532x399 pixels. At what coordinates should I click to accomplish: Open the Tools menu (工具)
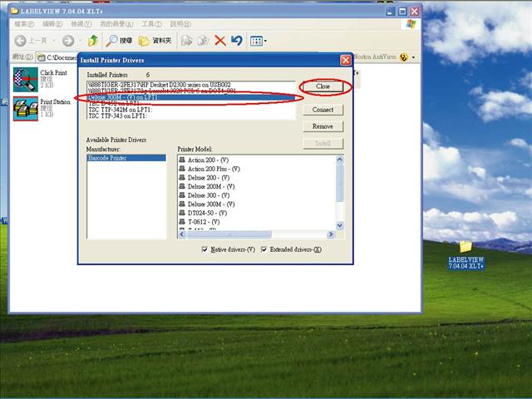151,24
